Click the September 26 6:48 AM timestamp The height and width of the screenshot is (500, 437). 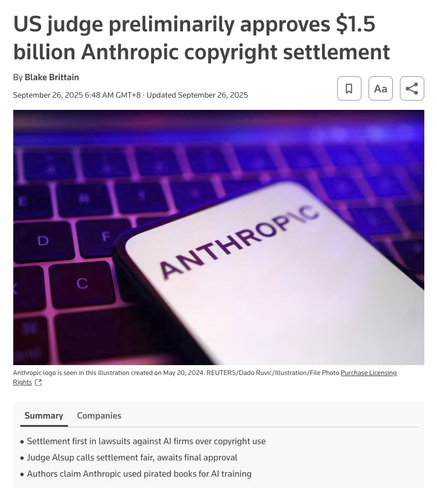pyautogui.click(x=77, y=95)
